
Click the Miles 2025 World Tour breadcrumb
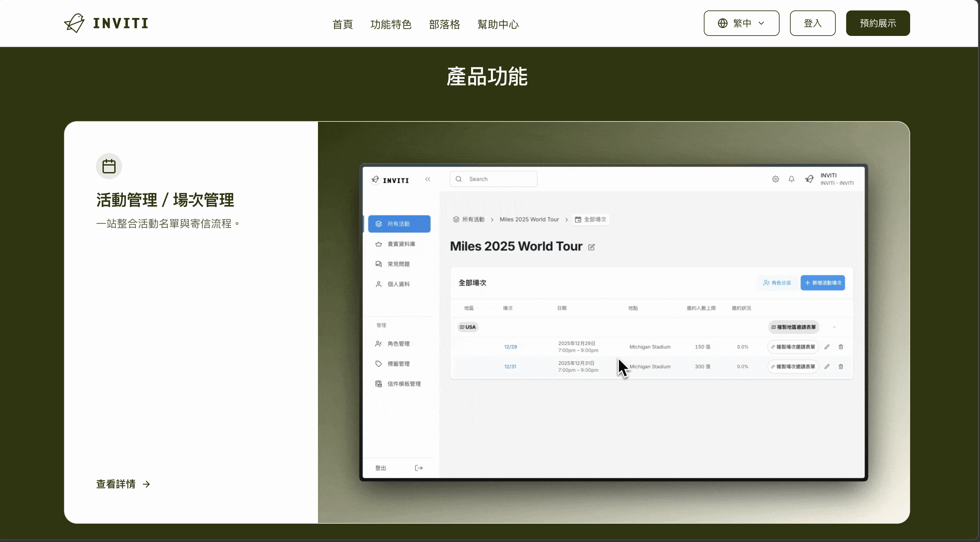529,219
